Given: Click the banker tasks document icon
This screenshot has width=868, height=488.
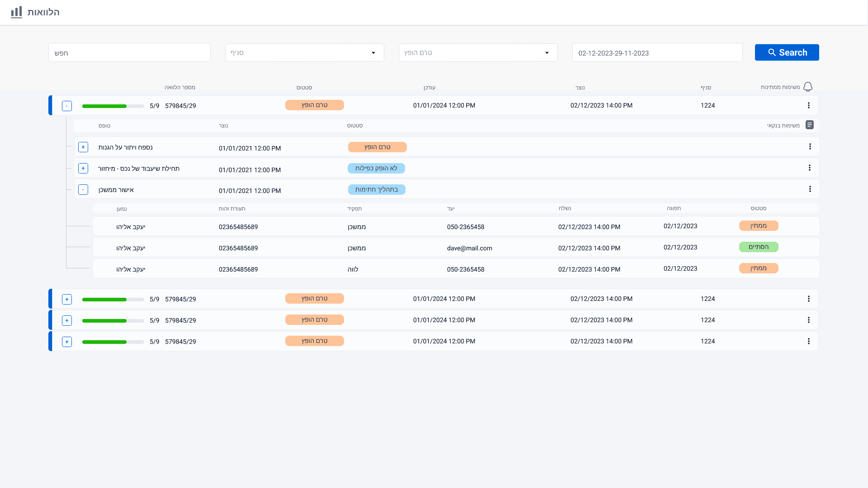Looking at the screenshot, I should point(809,125).
